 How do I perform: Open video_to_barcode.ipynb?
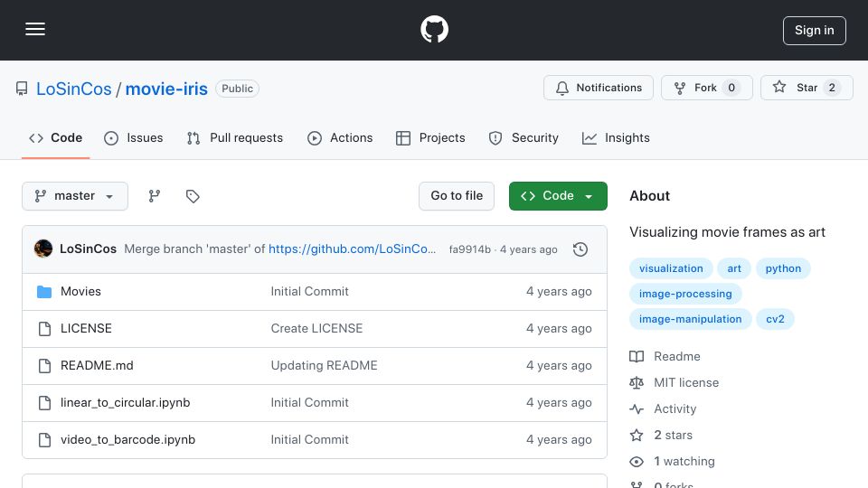[127, 440]
